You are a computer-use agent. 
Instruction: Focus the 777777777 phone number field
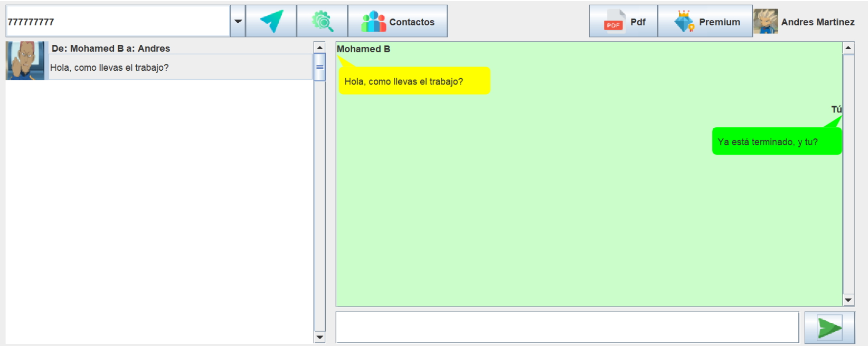point(118,21)
